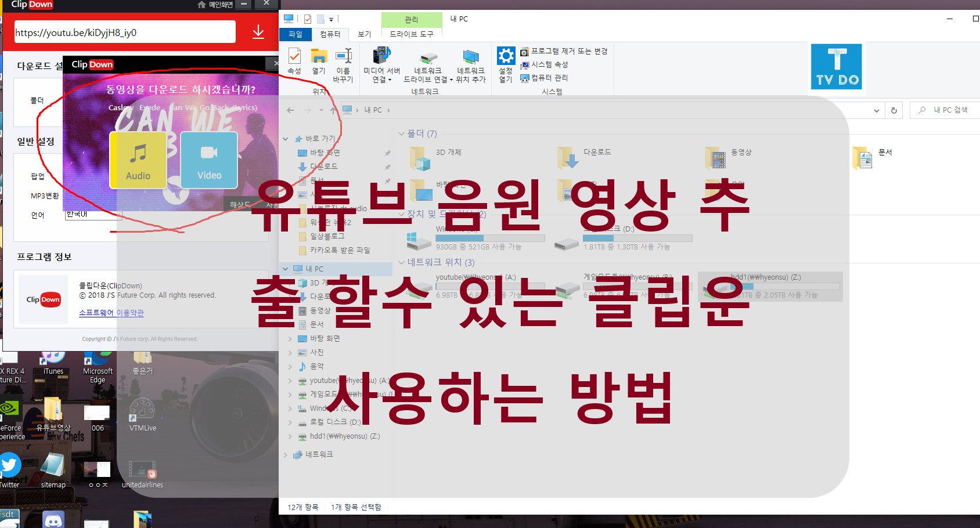Viewport: 980px width, 528px height.
Task: Open the 파일 ribbon tab
Action: click(x=296, y=34)
